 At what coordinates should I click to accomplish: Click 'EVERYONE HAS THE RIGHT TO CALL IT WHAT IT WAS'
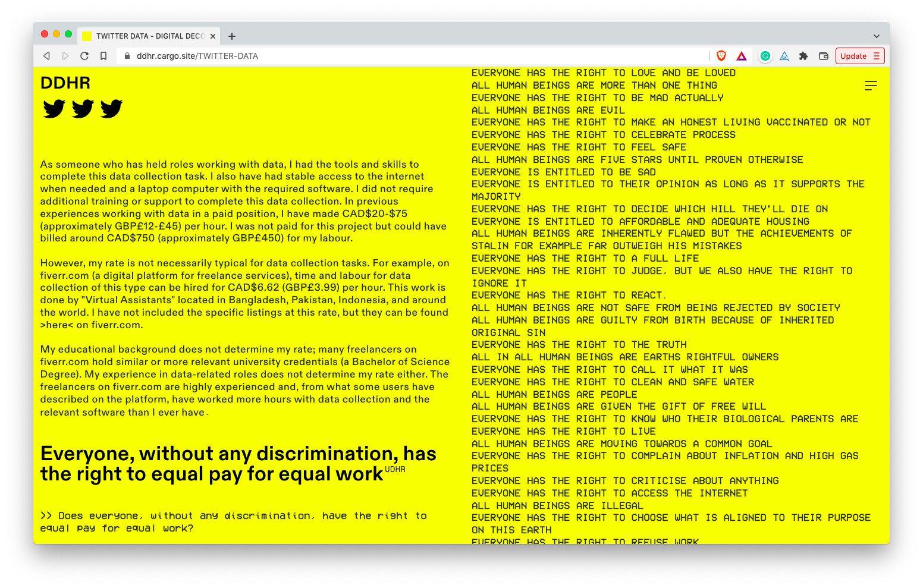click(610, 370)
